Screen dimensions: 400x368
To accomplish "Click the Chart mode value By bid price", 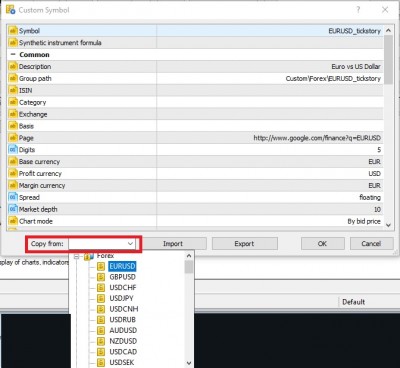I will coord(364,221).
